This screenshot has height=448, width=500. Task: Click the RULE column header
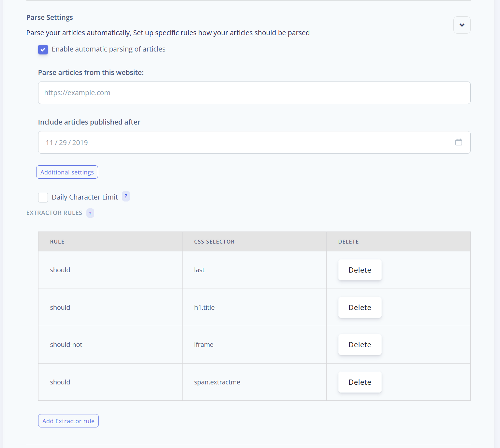[57, 242]
